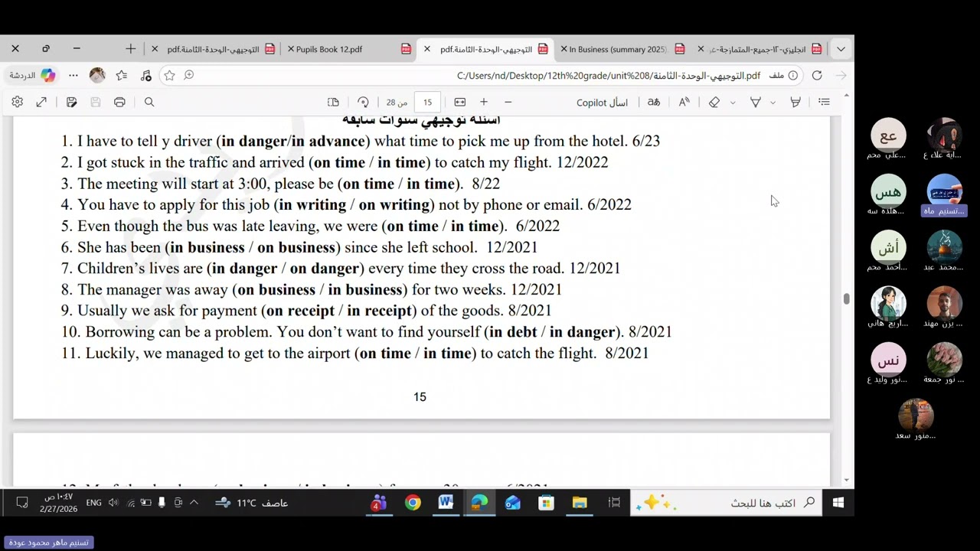980x551 pixels.
Task: Click the PDF vertical scrollbar thumb
Action: [x=846, y=298]
